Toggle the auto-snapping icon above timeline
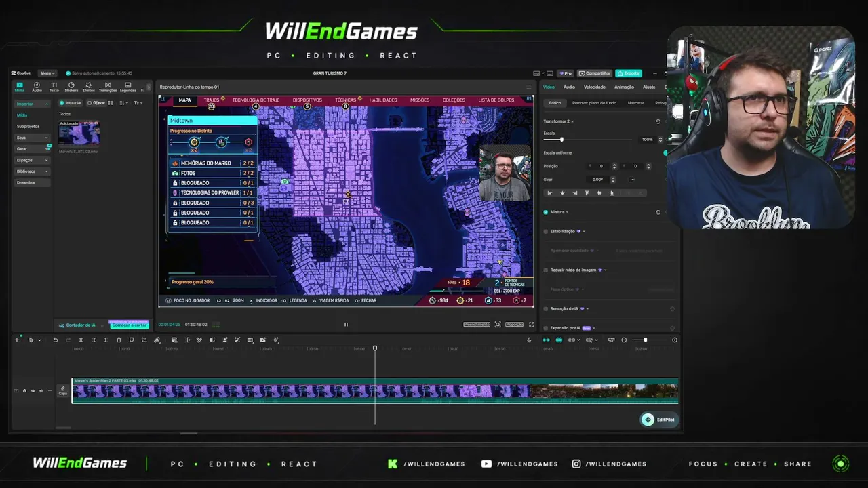 (559, 340)
